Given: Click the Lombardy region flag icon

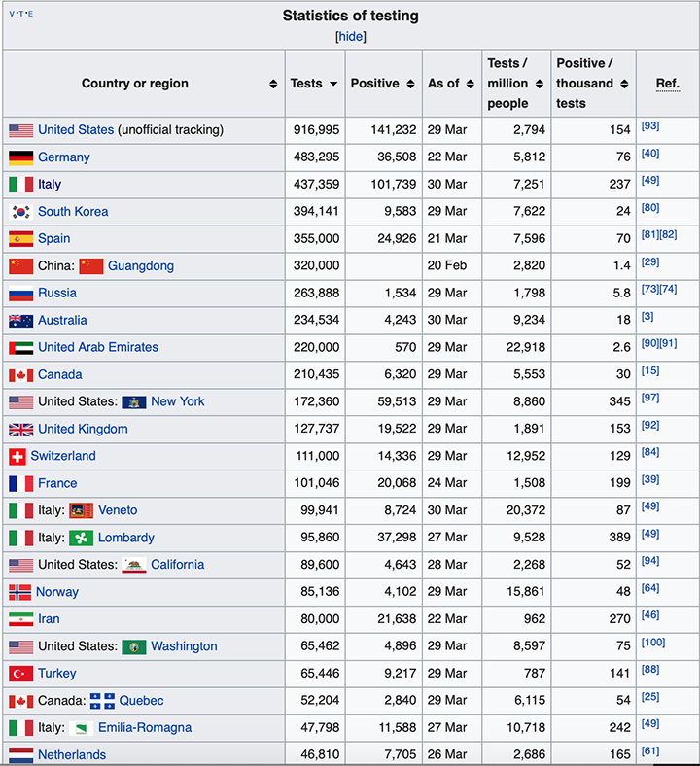Looking at the screenshot, I should point(81,539).
